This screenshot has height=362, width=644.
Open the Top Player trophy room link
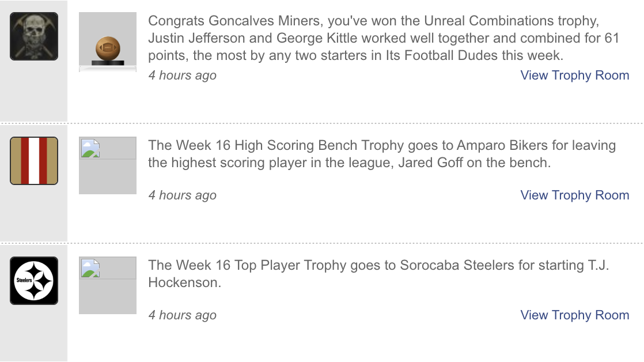tap(574, 315)
